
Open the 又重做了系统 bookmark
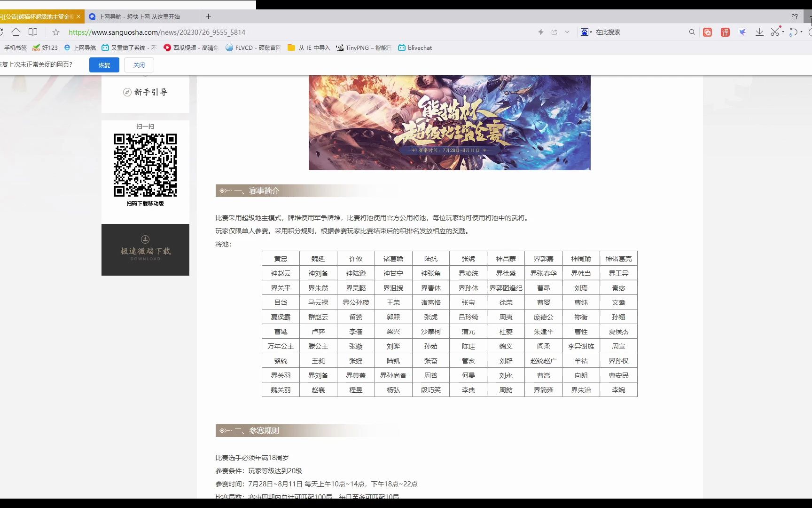point(129,48)
